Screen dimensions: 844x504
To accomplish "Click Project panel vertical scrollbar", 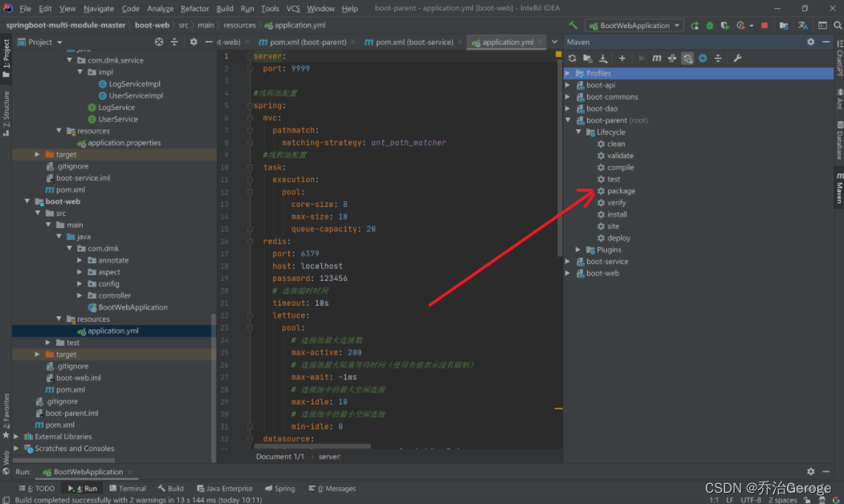I will point(214,388).
